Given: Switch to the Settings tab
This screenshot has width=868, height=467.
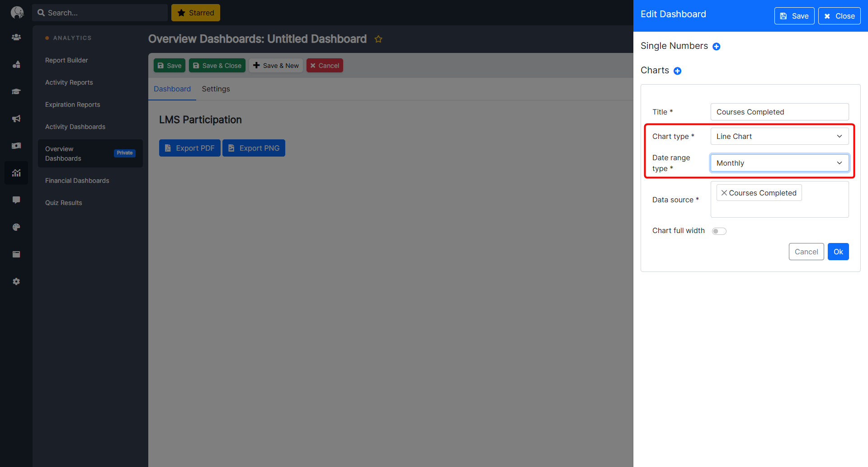Looking at the screenshot, I should (216, 89).
